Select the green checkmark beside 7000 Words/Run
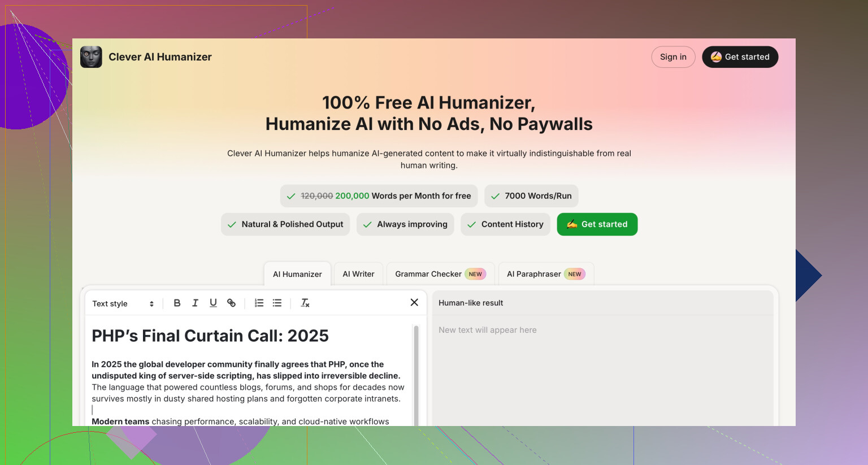This screenshot has width=868, height=465. [x=496, y=195]
